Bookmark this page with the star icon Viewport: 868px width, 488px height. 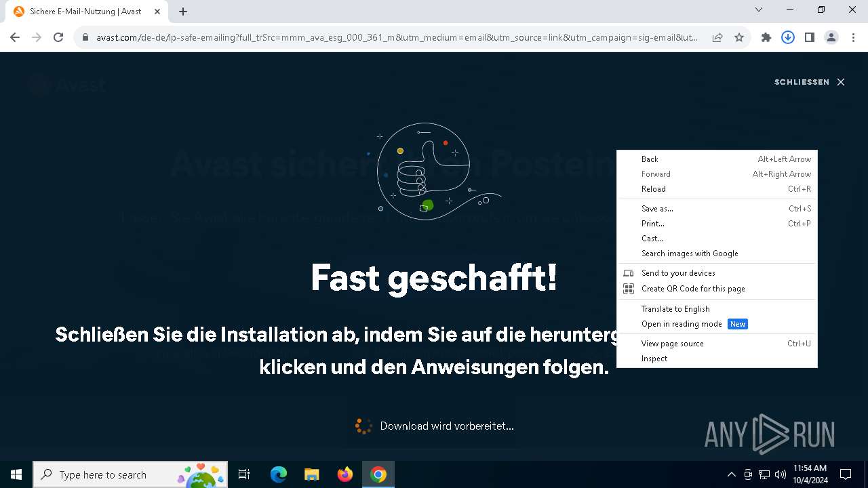(x=739, y=38)
